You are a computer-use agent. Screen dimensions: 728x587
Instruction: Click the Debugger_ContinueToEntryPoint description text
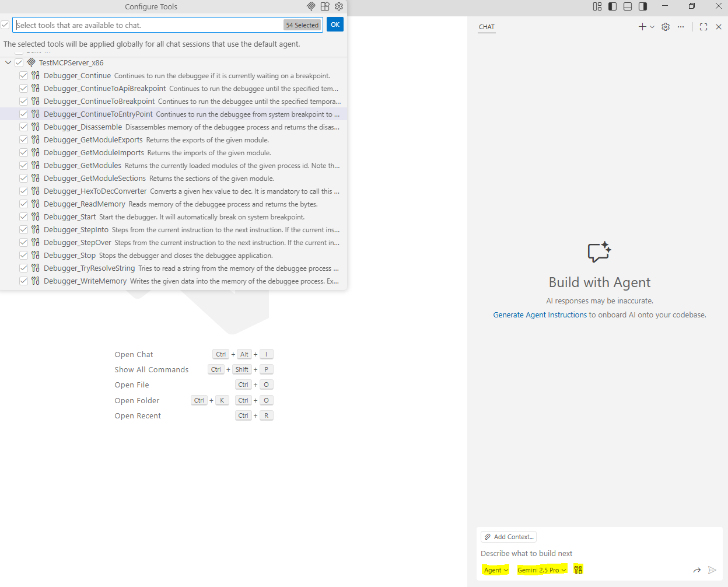coord(247,114)
